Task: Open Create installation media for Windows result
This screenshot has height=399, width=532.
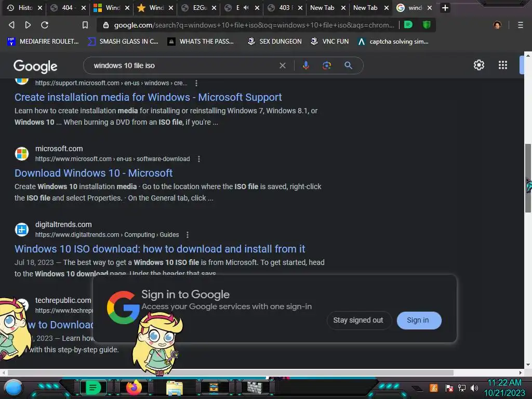Action: click(x=148, y=97)
